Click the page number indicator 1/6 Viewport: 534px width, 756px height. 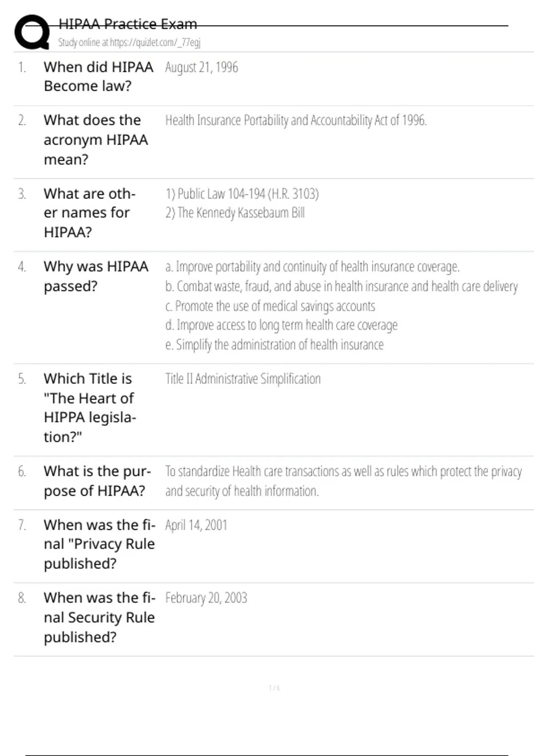pos(275,688)
